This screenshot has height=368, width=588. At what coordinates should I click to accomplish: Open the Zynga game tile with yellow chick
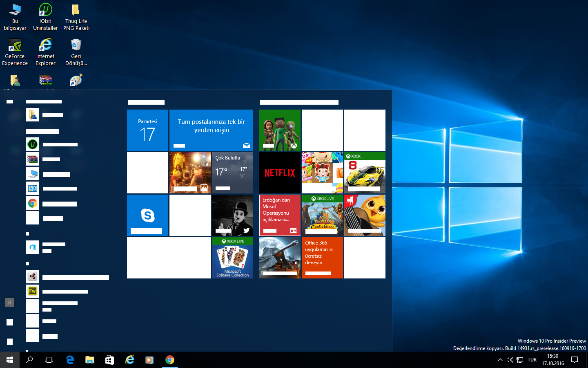click(x=365, y=215)
